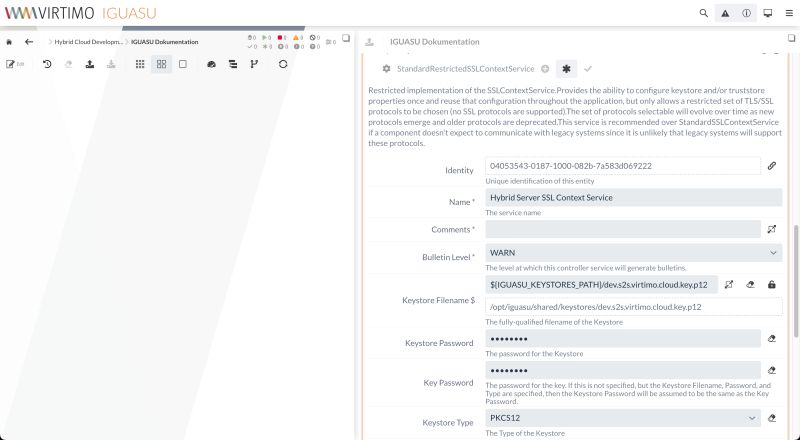This screenshot has height=440, width=800.
Task: Click the VIRTIMO IGUASU logo
Action: pyautogui.click(x=81, y=13)
